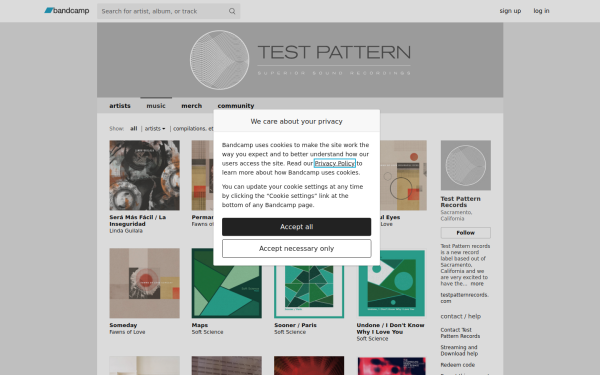
Task: Open Undone / I Don't Know Why album cover
Action: coord(391,283)
